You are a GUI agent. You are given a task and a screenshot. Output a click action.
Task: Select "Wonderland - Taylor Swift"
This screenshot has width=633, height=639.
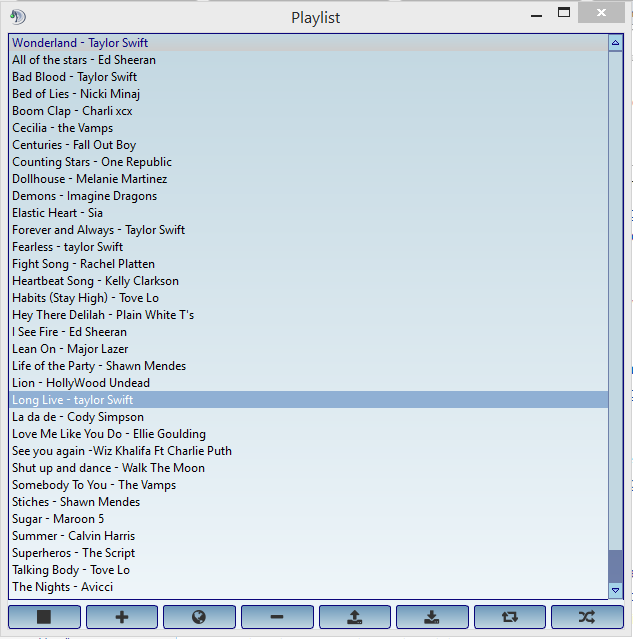pyautogui.click(x=308, y=43)
